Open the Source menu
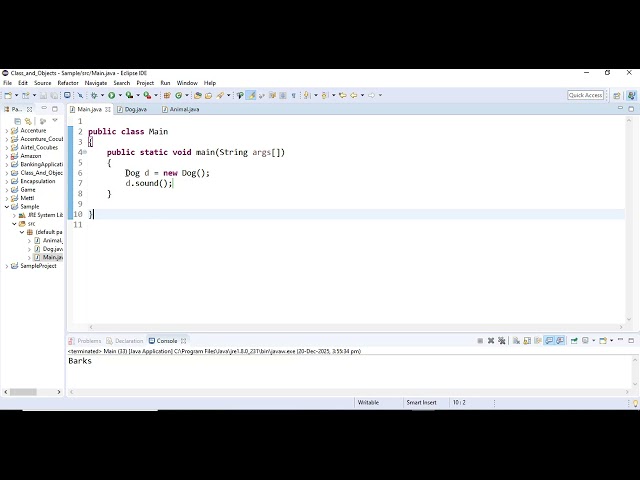 point(42,83)
